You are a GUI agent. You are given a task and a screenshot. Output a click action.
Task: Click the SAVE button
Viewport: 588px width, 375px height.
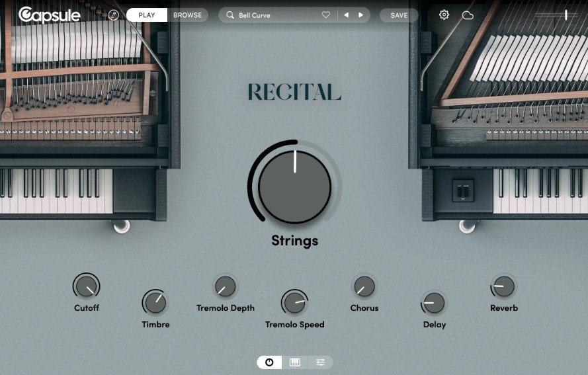399,15
